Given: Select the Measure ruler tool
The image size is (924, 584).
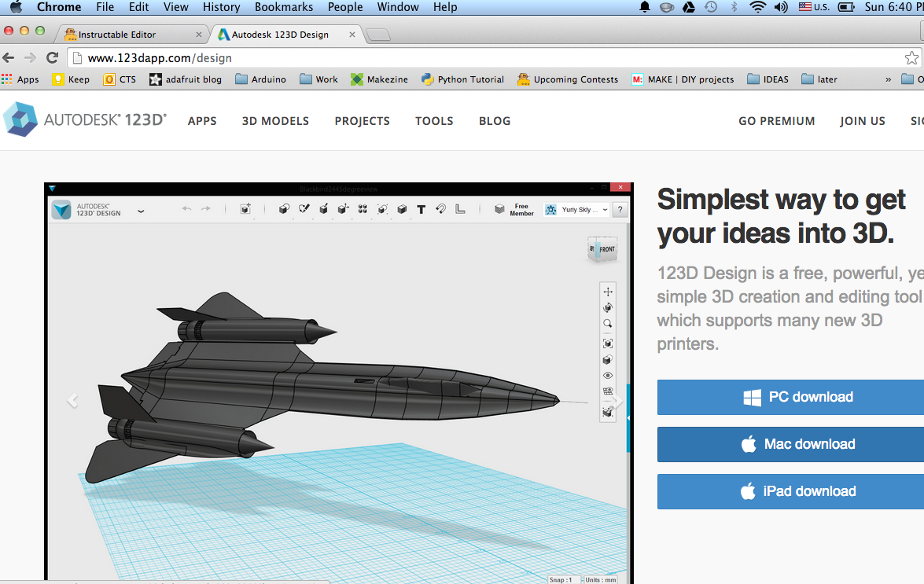Looking at the screenshot, I should [x=460, y=209].
